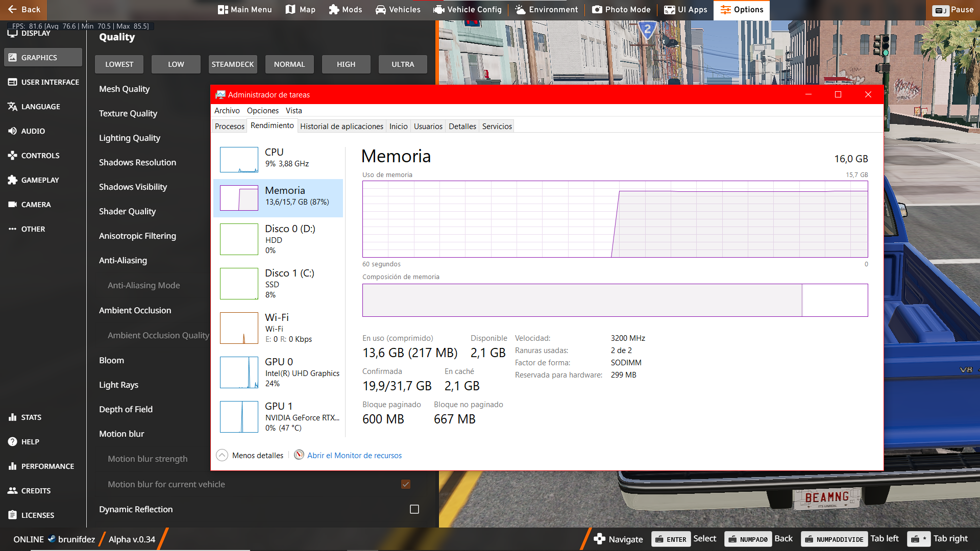Enable the Dynamic Reflection checkbox

tap(414, 509)
